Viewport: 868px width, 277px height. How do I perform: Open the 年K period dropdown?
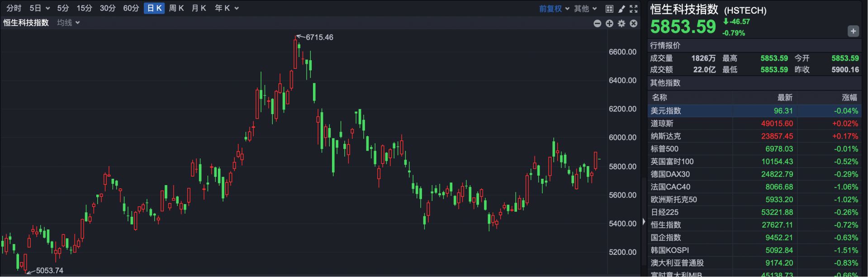227,8
